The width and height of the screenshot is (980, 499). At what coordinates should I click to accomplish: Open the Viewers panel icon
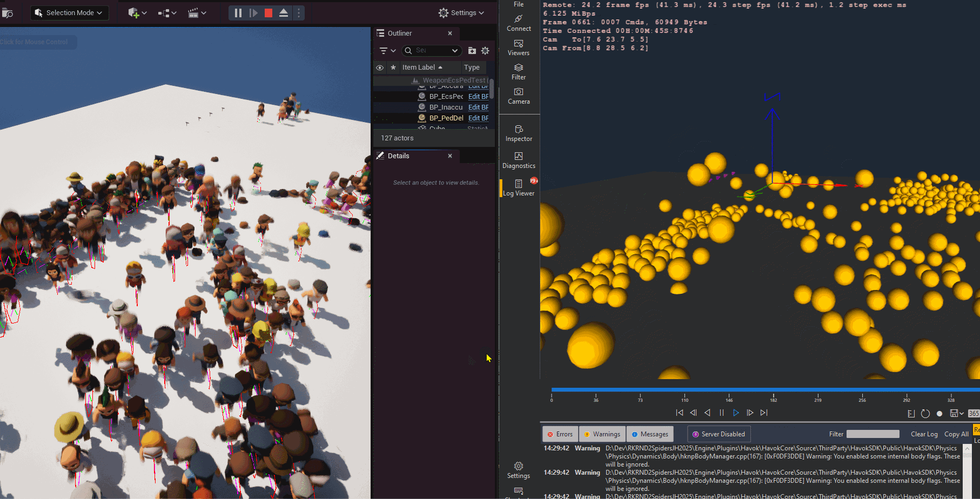tap(519, 48)
